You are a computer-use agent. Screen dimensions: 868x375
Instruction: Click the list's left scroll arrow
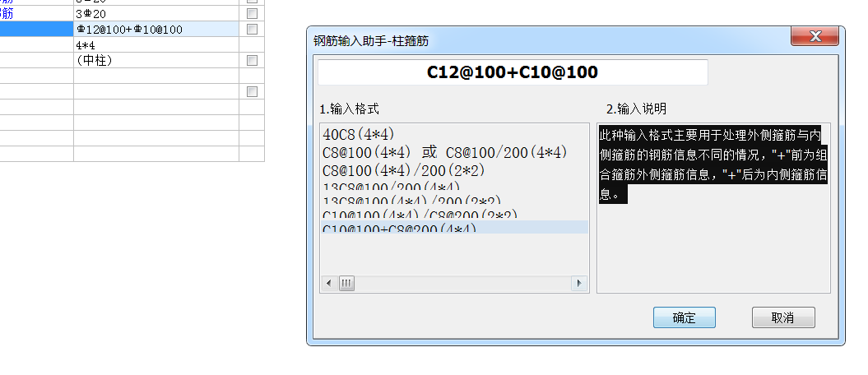point(329,284)
